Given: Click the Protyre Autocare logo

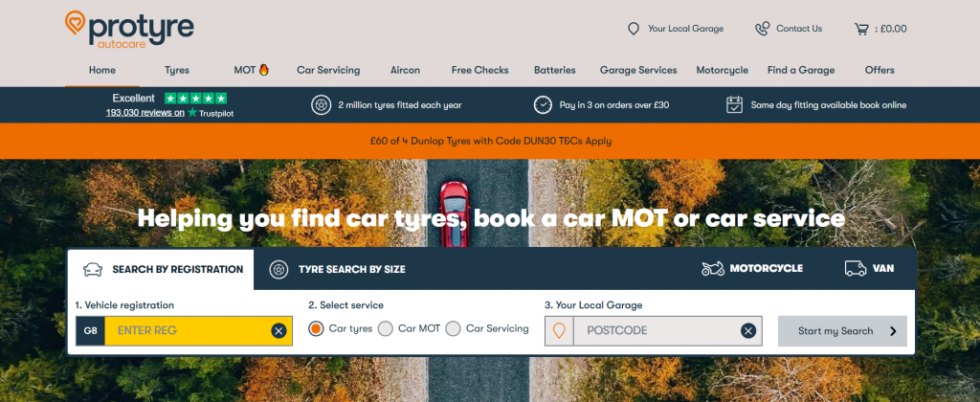Looking at the screenshot, I should tap(129, 29).
